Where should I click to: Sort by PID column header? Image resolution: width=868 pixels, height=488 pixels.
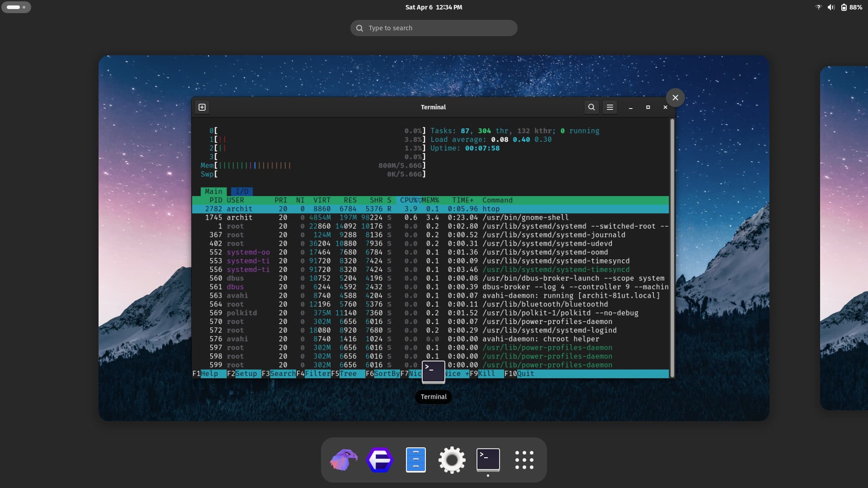(216, 200)
